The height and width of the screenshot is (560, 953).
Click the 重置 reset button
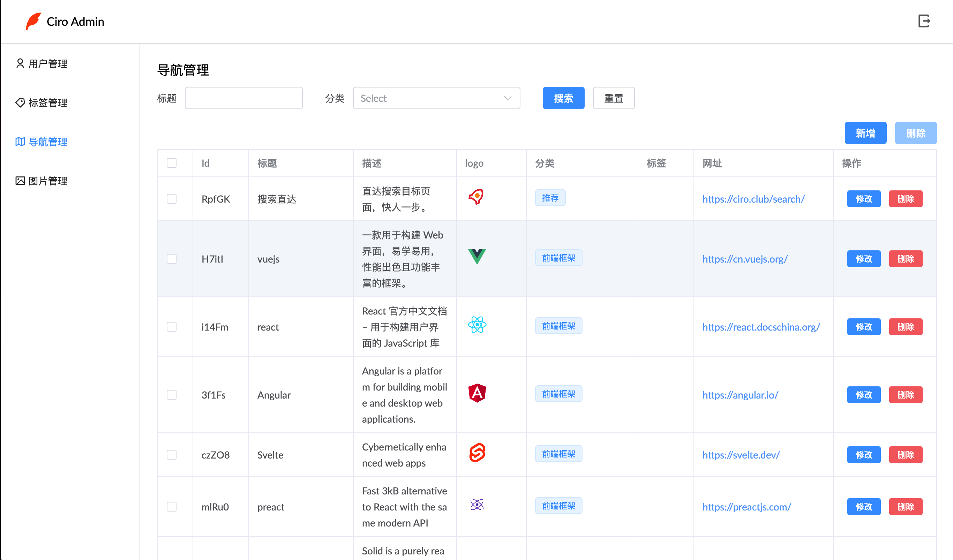pos(614,98)
